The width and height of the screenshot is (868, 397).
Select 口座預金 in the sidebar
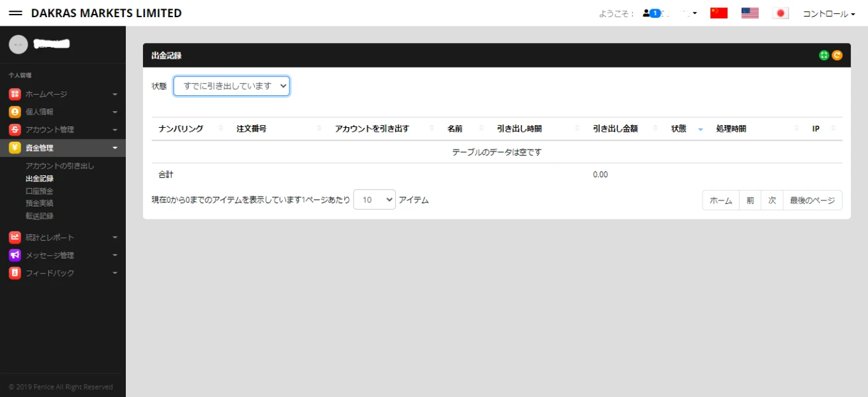coord(39,191)
